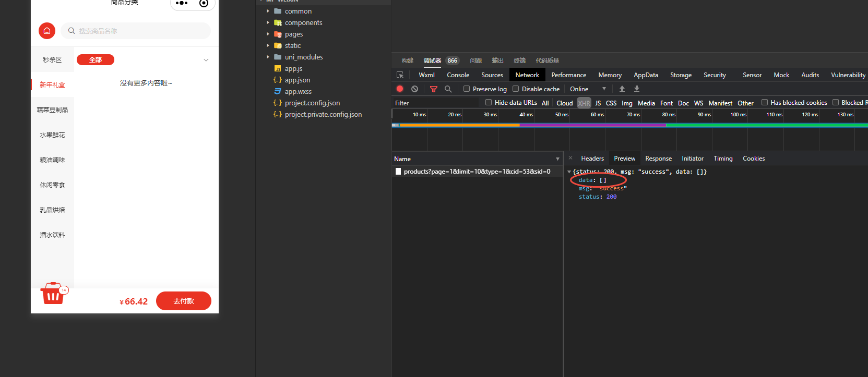Switch to the Sources tab
868x377 pixels.
point(492,75)
